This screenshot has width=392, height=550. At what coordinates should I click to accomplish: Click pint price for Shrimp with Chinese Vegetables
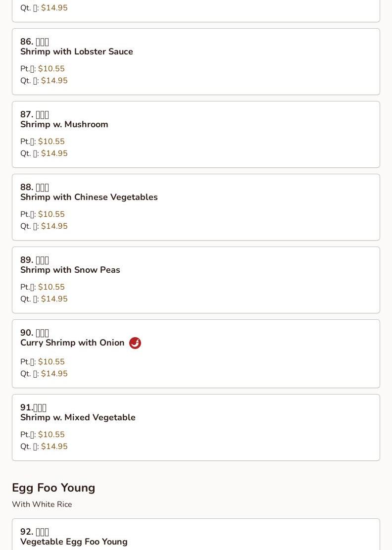[51, 214]
